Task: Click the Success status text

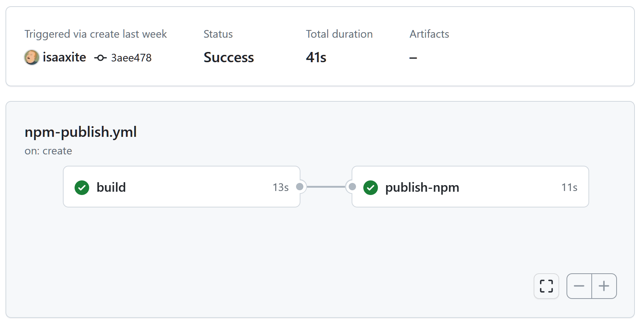Action: click(229, 57)
